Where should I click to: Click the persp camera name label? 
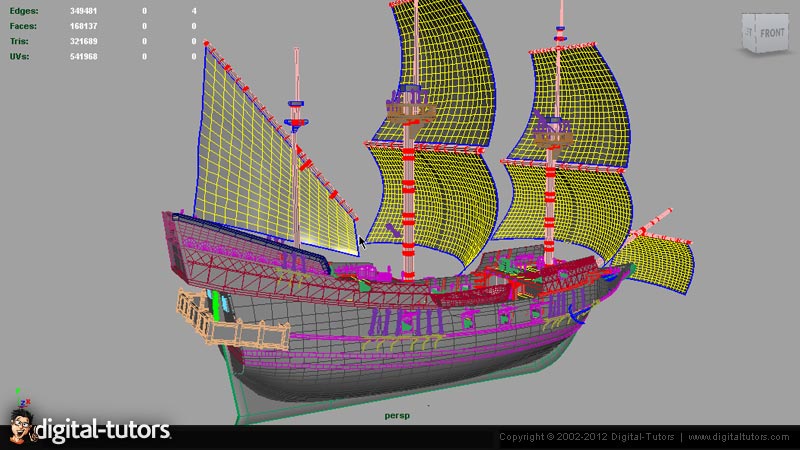tap(399, 413)
